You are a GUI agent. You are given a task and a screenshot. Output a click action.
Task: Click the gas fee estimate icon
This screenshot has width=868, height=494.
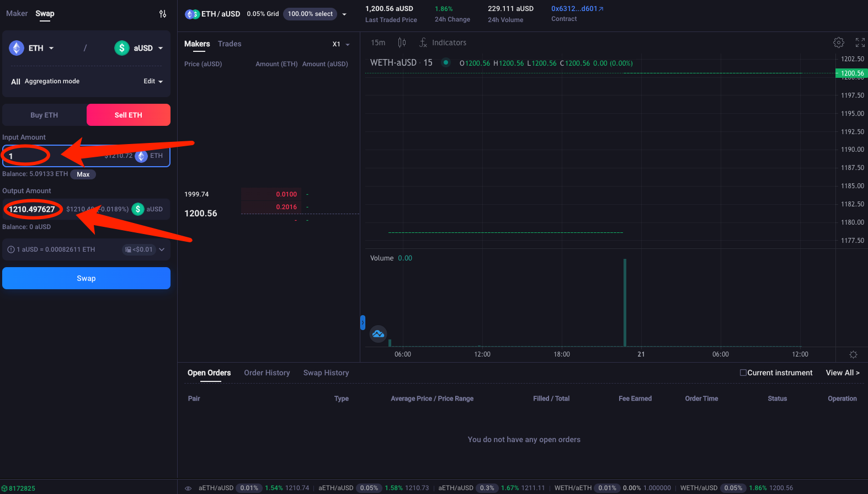coord(128,249)
